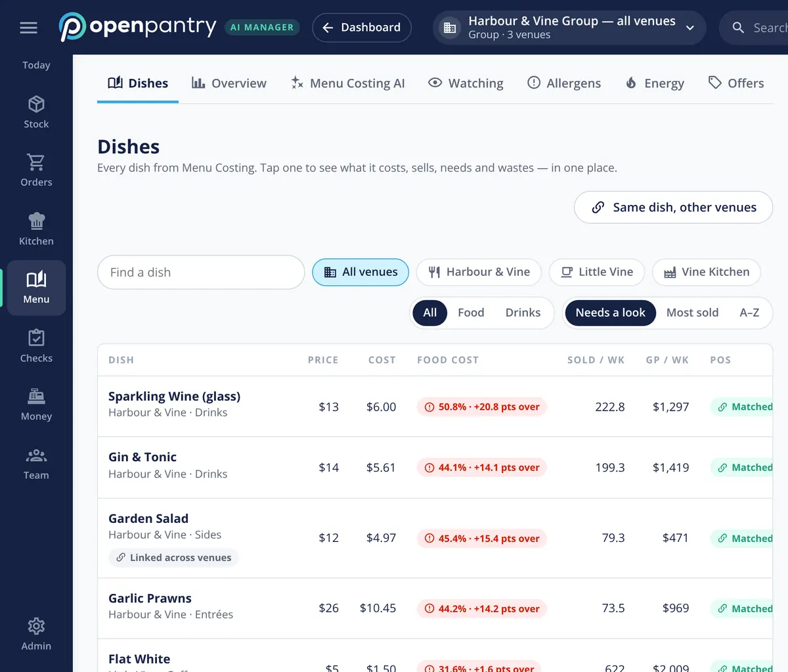Viewport: 788px width, 672px height.
Task: Open Stock in the sidebar
Action: 36,112
